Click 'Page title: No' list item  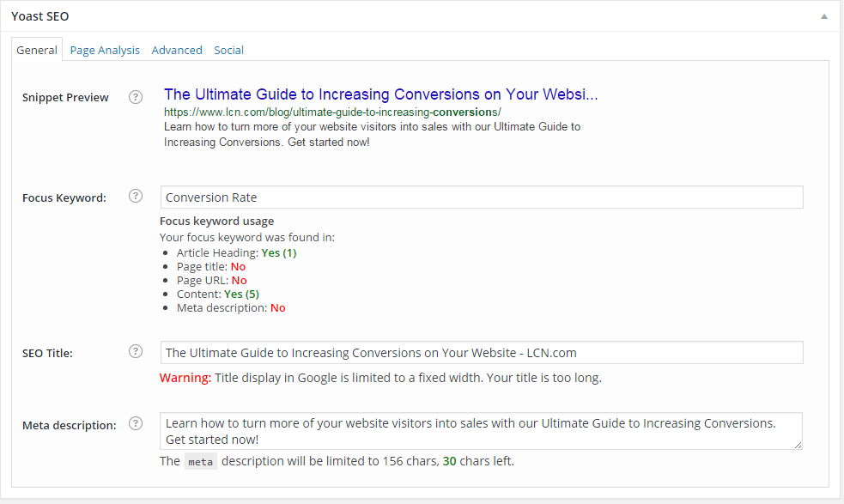pos(211,266)
